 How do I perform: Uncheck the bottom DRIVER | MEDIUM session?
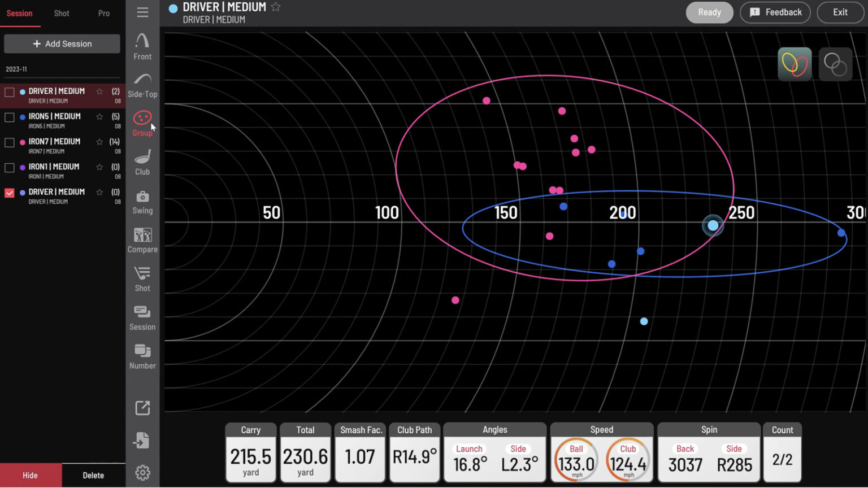[x=10, y=193]
